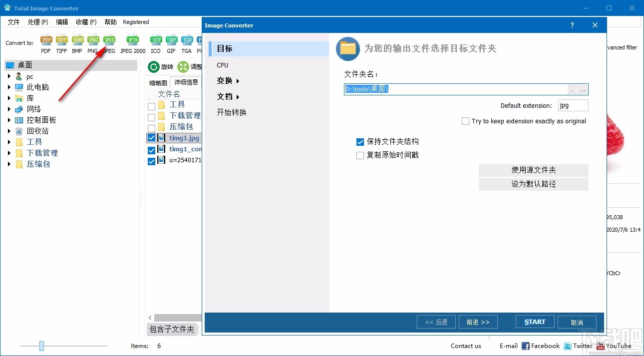Select the 库 libraries icon in tree

click(x=19, y=98)
